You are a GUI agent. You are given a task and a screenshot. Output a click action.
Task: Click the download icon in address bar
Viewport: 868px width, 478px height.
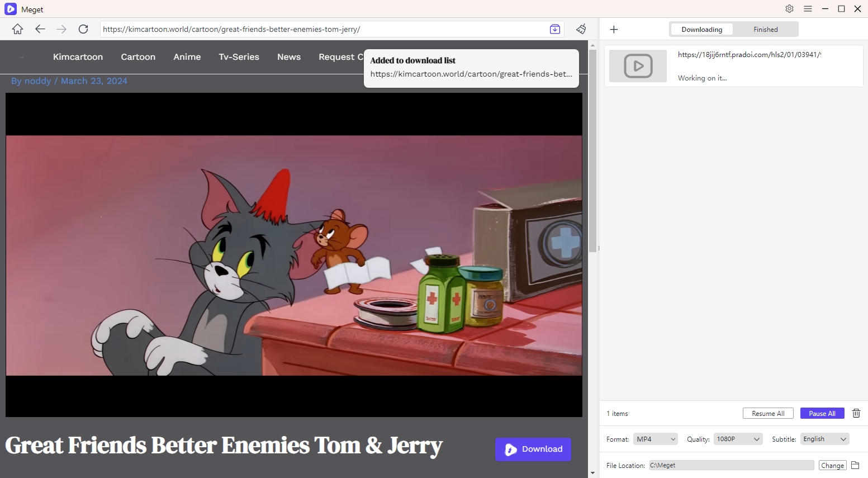pyautogui.click(x=555, y=29)
